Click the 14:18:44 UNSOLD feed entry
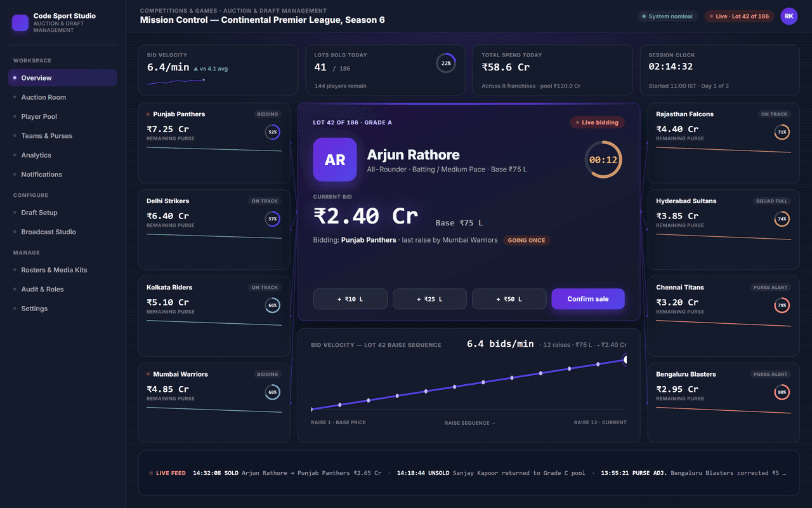 [492, 473]
